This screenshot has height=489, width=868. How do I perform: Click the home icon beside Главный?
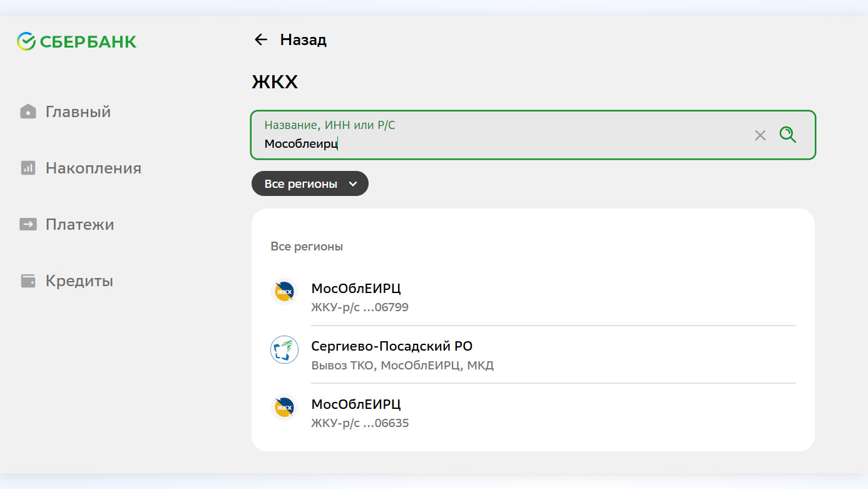pyautogui.click(x=28, y=112)
